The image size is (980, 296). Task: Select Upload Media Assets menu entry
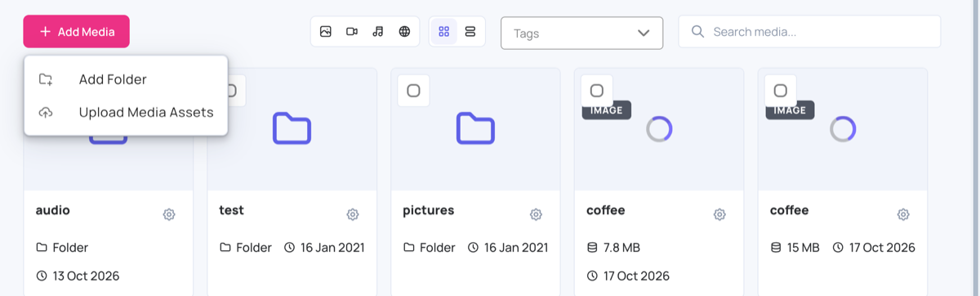[x=126, y=112]
